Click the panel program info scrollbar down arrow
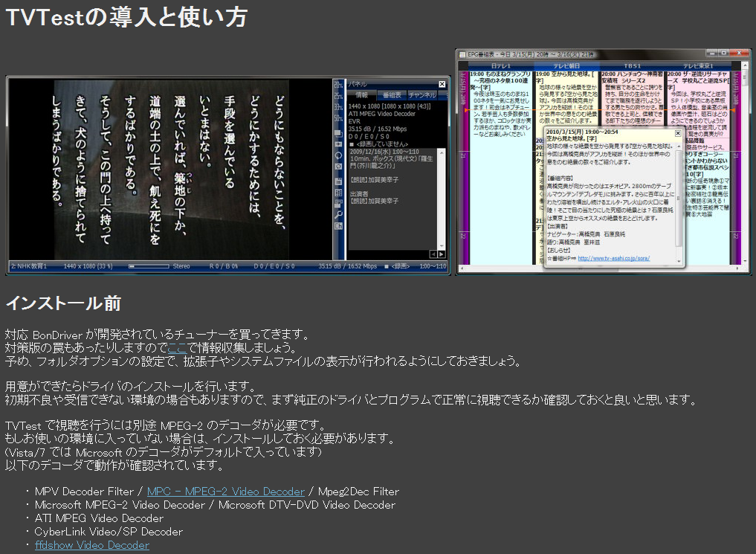 (x=441, y=246)
